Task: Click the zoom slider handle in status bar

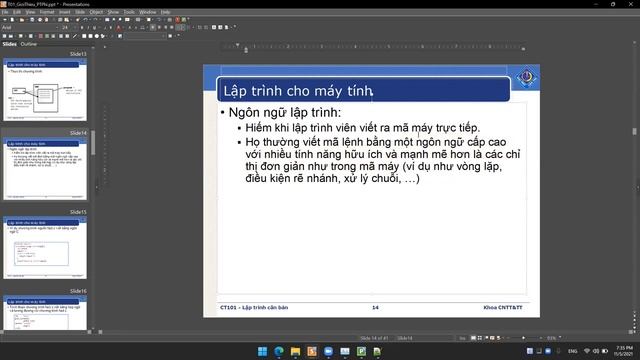Action: coord(524,338)
